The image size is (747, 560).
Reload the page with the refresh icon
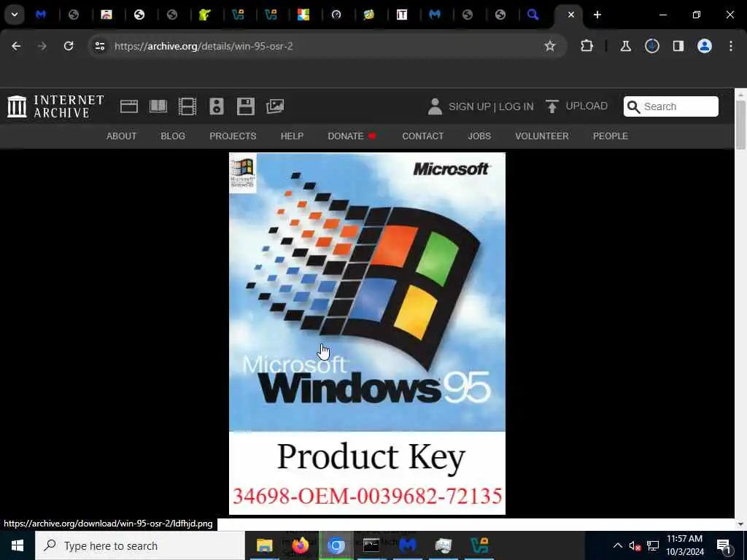tap(69, 46)
